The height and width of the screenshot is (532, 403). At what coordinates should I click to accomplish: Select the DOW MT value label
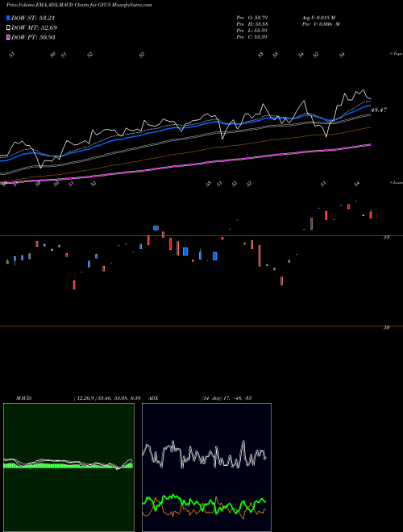pos(34,27)
